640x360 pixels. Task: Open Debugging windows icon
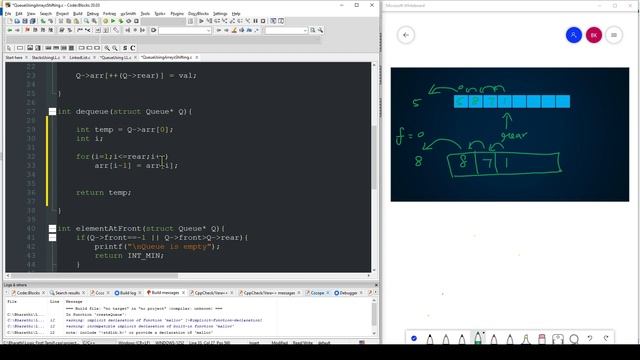273,21
